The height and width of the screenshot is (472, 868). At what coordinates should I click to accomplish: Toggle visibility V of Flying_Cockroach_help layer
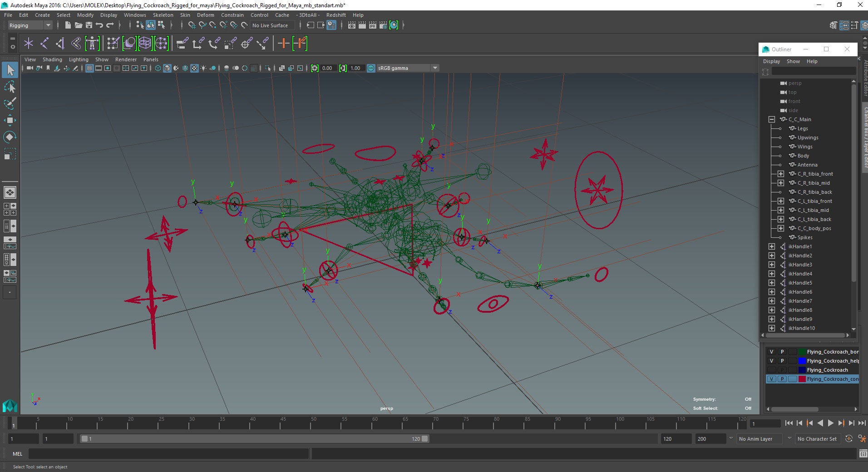[x=771, y=361]
